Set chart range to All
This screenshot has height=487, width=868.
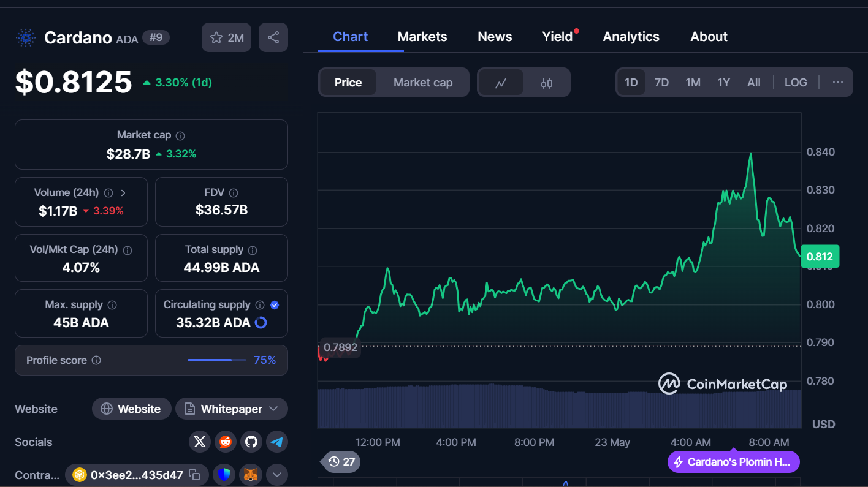[754, 83]
